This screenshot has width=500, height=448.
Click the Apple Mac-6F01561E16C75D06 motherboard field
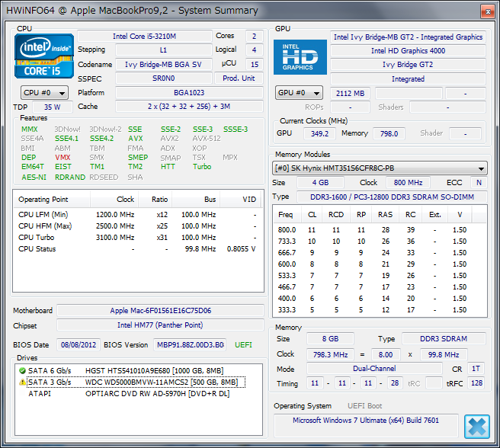click(160, 311)
